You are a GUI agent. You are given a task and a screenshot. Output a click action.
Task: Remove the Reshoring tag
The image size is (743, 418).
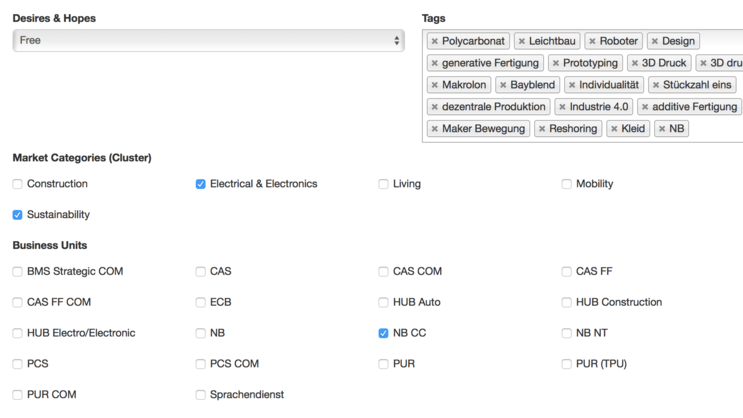pyautogui.click(x=542, y=129)
